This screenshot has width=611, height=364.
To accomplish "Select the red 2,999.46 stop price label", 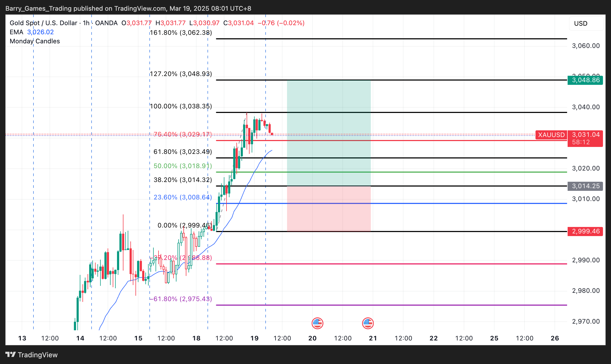I will pyautogui.click(x=585, y=231).
